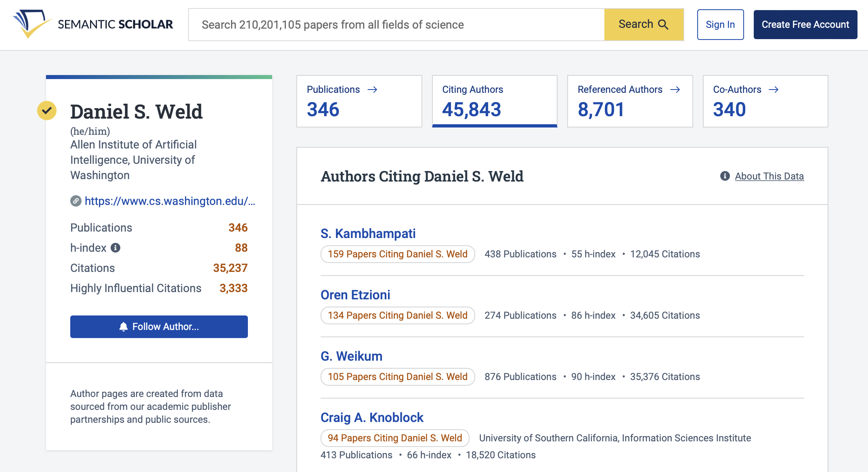The height and width of the screenshot is (472, 868).
Task: Switch to the Publications tab
Action: tap(359, 101)
